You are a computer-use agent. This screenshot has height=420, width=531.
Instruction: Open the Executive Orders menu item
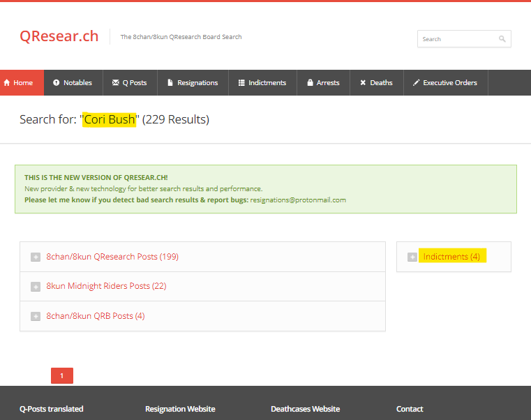pos(446,82)
